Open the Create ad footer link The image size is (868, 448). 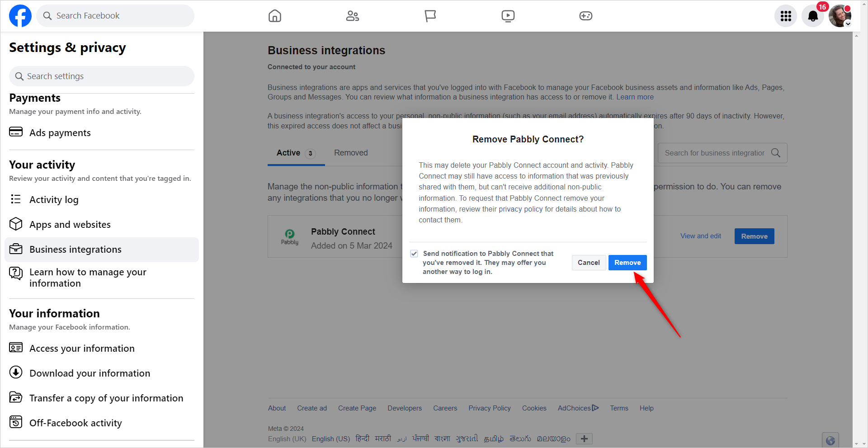pos(312,408)
